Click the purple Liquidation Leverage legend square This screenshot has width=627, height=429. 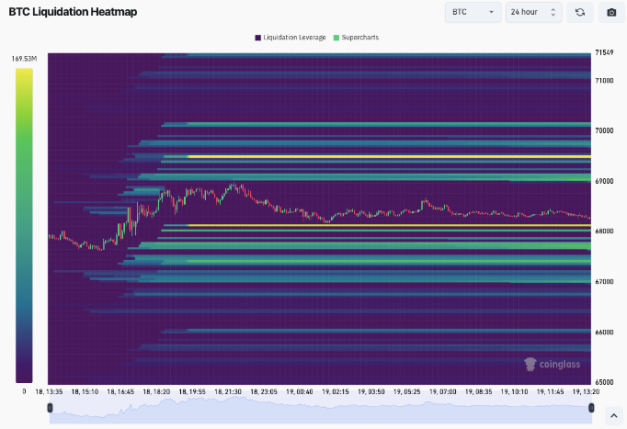coord(258,37)
